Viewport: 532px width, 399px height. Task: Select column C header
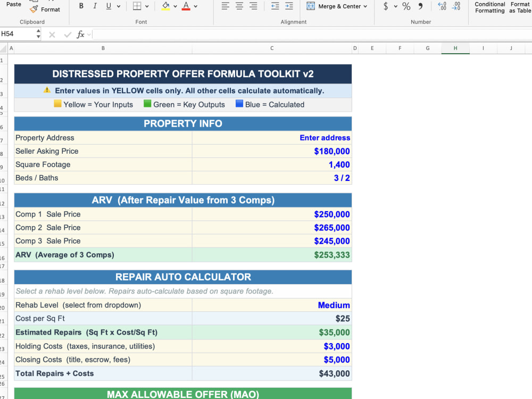click(272, 48)
